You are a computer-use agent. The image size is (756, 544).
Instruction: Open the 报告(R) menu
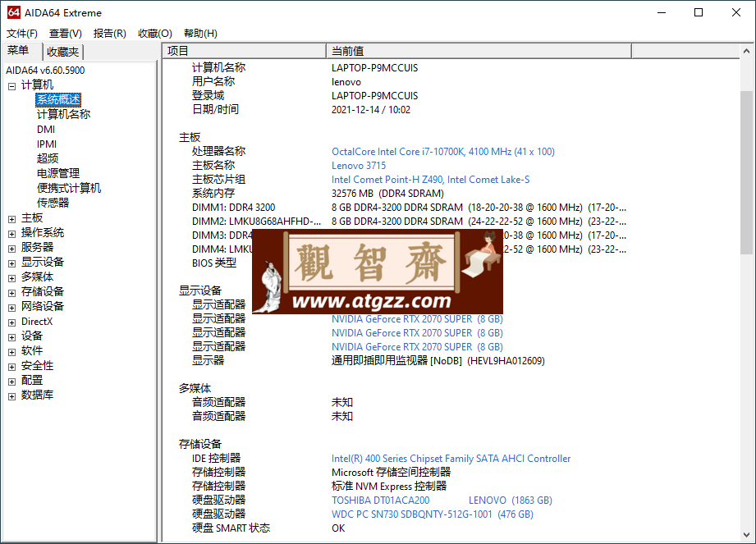109,34
